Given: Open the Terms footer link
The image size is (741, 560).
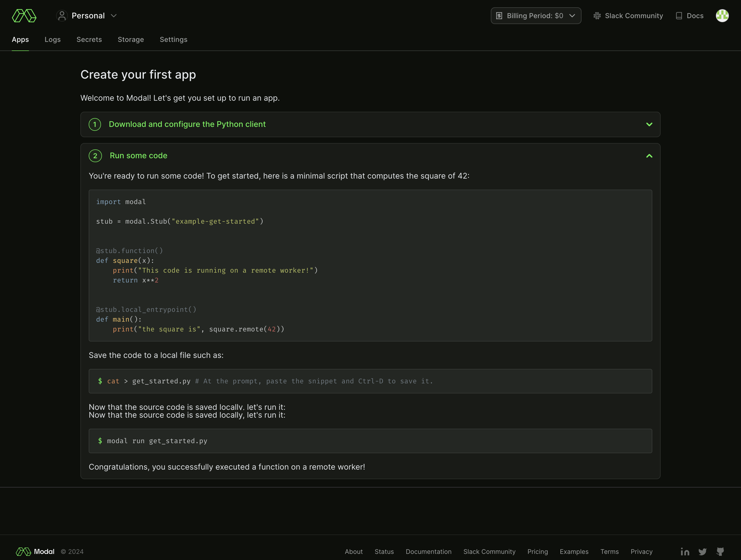Looking at the screenshot, I should (609, 551).
